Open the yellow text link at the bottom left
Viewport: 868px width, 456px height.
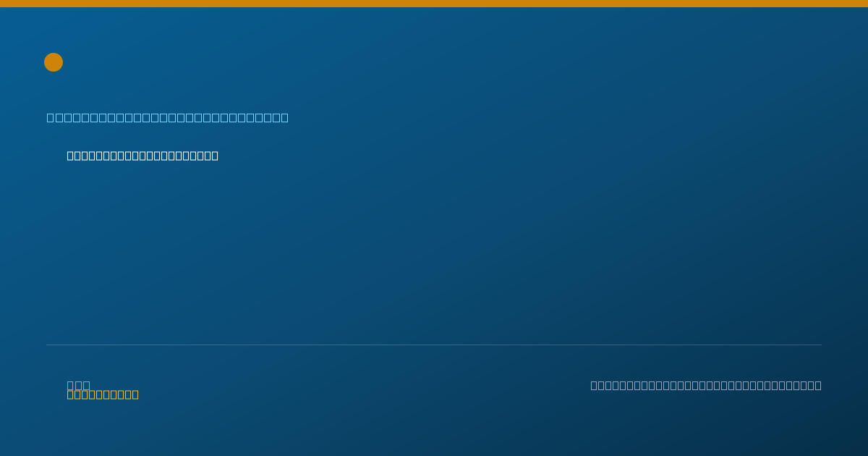coord(103,394)
